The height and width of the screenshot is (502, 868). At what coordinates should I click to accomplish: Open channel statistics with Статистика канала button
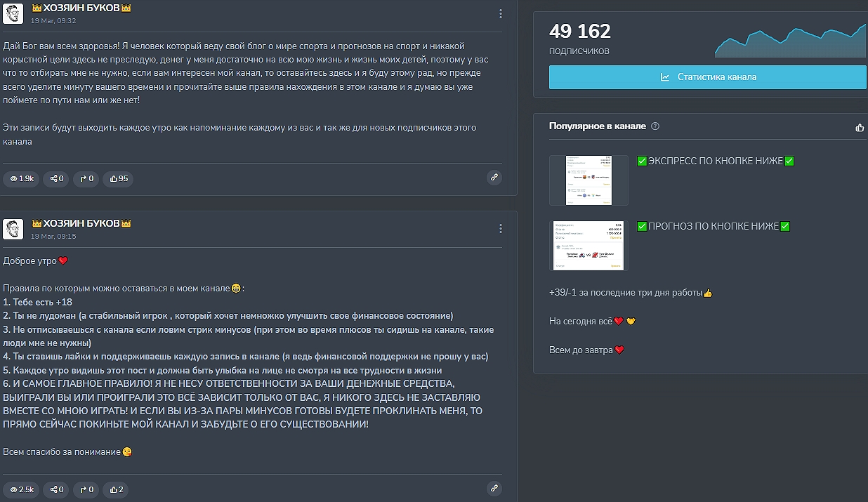tap(707, 77)
